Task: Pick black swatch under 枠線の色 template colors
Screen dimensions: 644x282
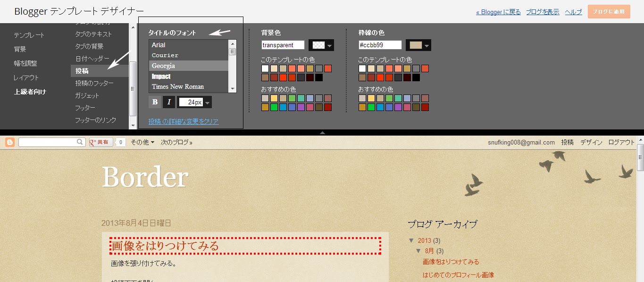Action: (416, 77)
